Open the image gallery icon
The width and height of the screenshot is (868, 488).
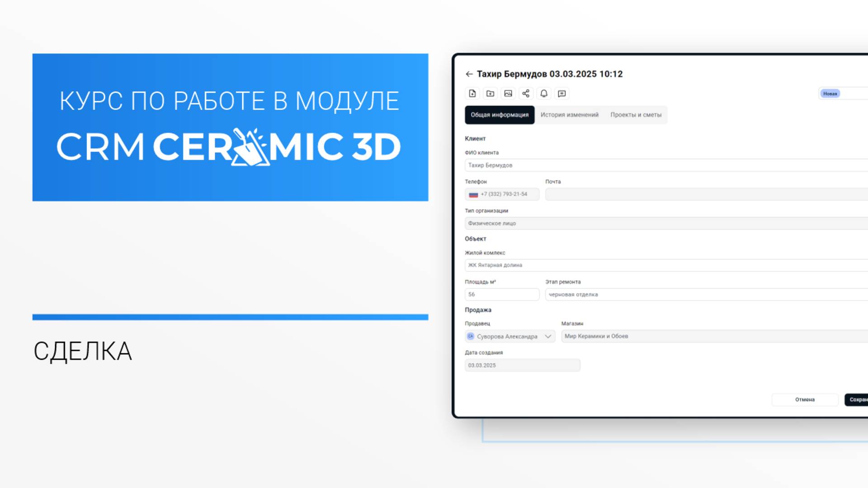click(508, 94)
